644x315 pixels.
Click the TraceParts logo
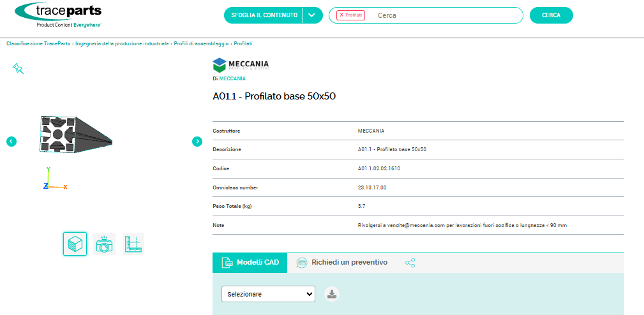coord(58,15)
